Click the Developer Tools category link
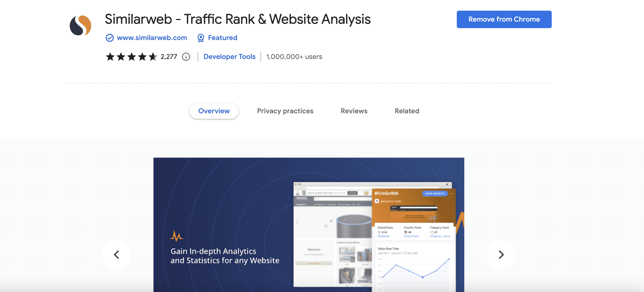This screenshot has height=292, width=644. pos(229,56)
